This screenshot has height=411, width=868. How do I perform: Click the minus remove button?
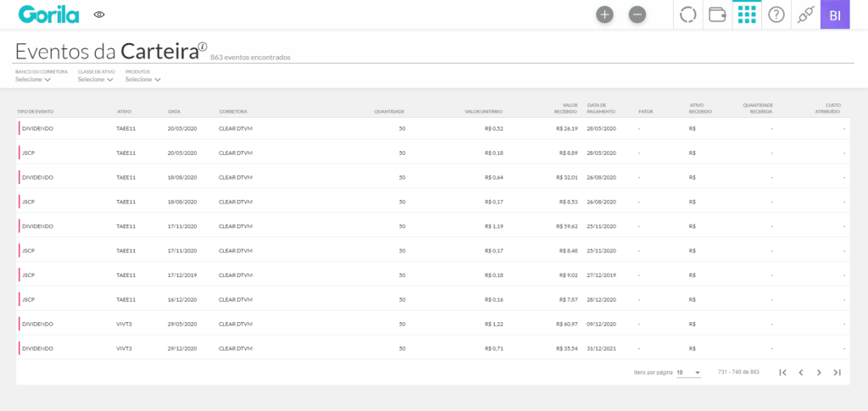point(637,14)
